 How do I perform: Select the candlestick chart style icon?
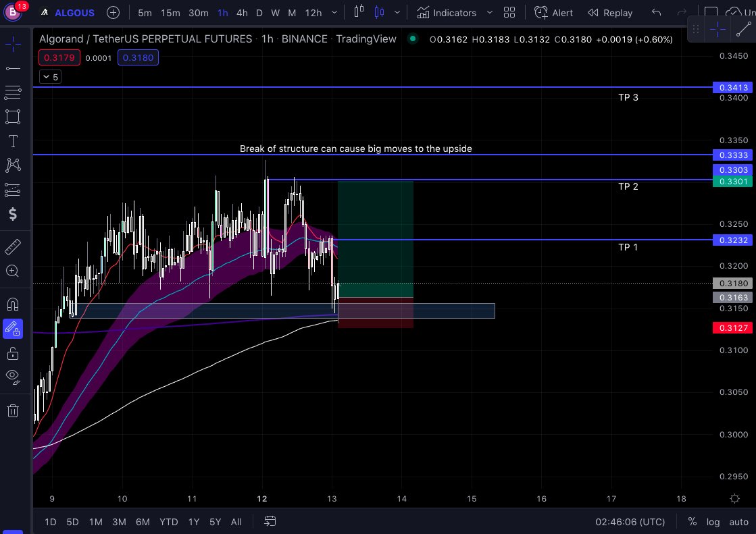tap(380, 11)
